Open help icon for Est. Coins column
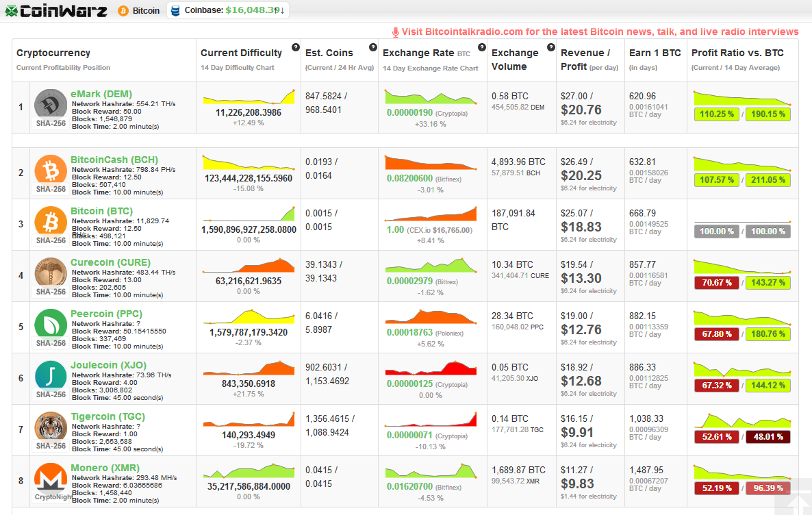Viewport: 812px width, 515px height. [x=373, y=47]
